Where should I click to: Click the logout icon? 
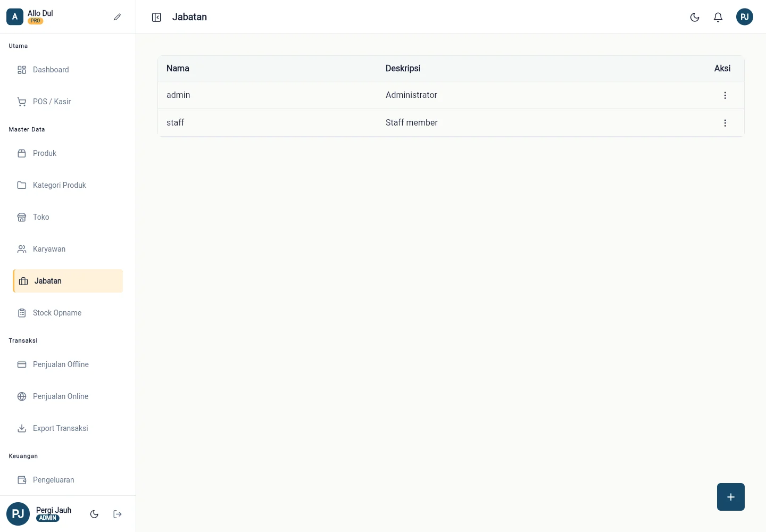(x=118, y=514)
